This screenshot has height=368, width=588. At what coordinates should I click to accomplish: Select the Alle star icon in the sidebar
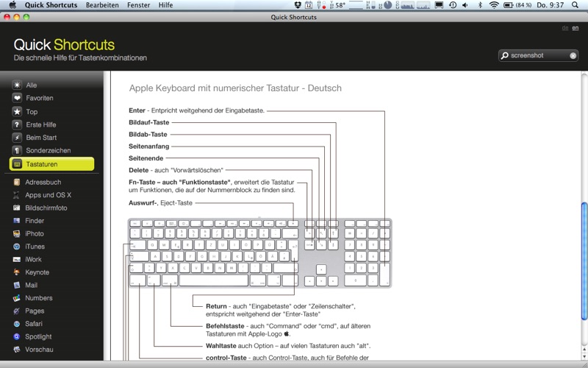tap(17, 85)
